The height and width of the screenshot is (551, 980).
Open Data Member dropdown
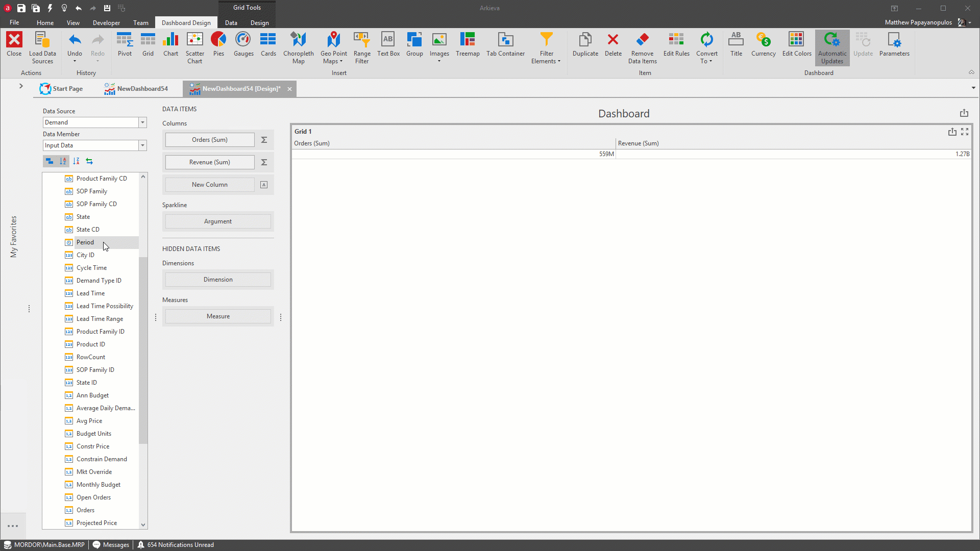point(143,145)
